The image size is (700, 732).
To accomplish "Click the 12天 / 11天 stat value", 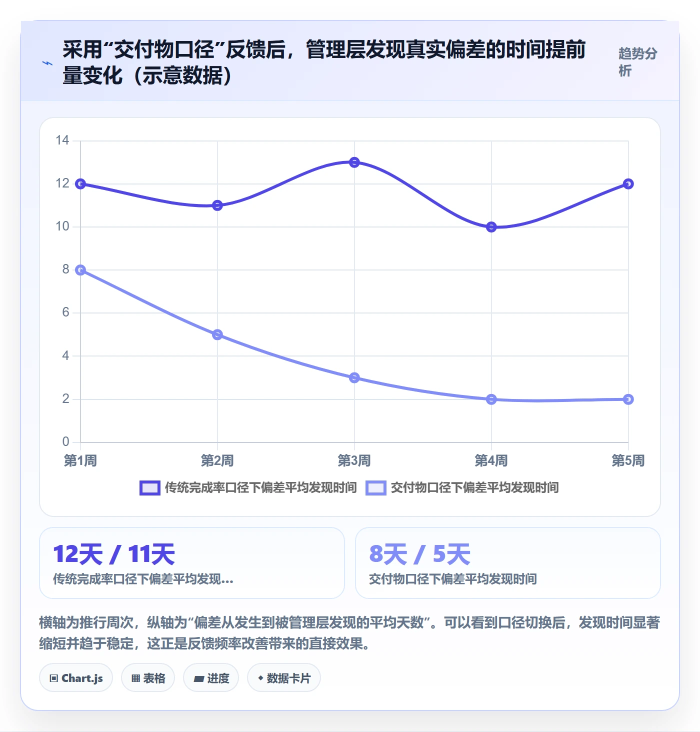I will 114,554.
